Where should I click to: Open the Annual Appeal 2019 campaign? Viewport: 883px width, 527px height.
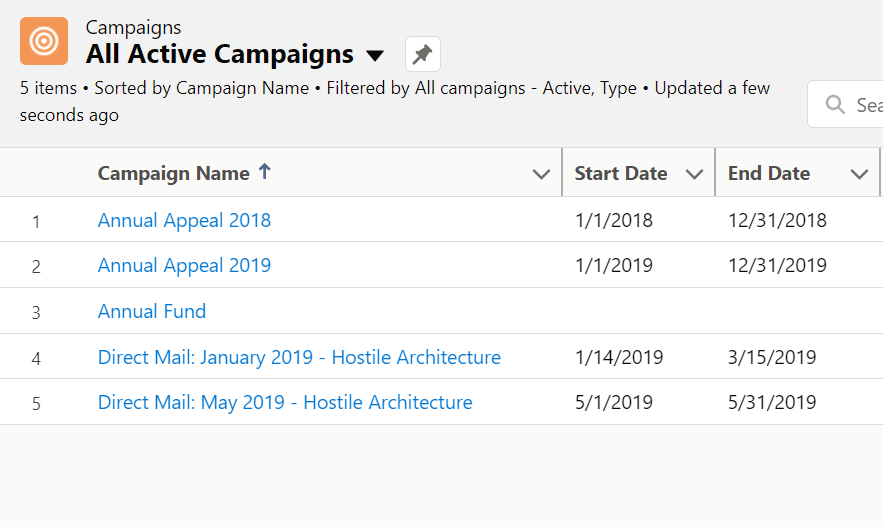pyautogui.click(x=184, y=265)
